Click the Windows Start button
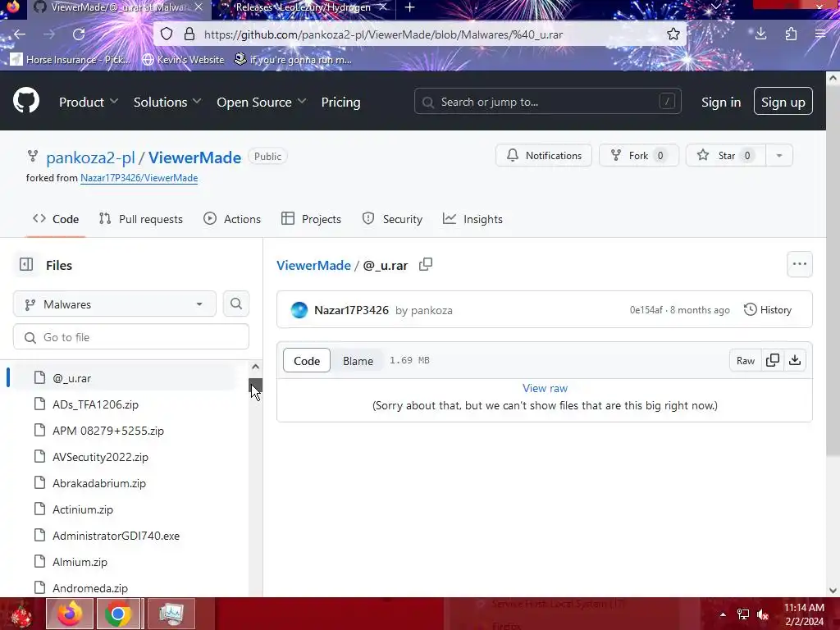Screen dimensions: 840x630 [x=21, y=614]
